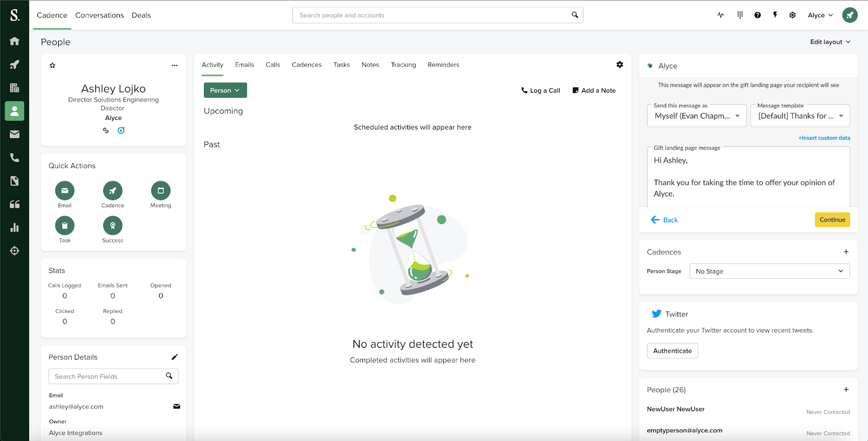The width and height of the screenshot is (868, 441).
Task: Open the apps grid icon in top bar
Action: [x=740, y=15]
